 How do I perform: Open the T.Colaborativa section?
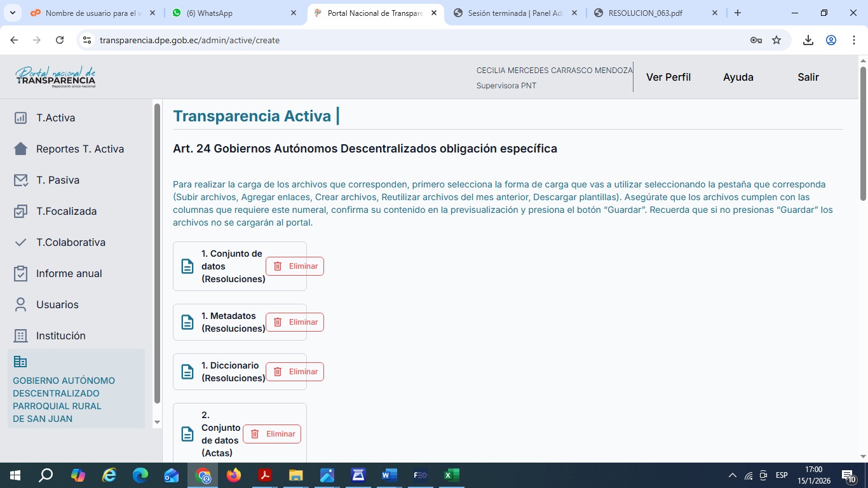pos(70,243)
